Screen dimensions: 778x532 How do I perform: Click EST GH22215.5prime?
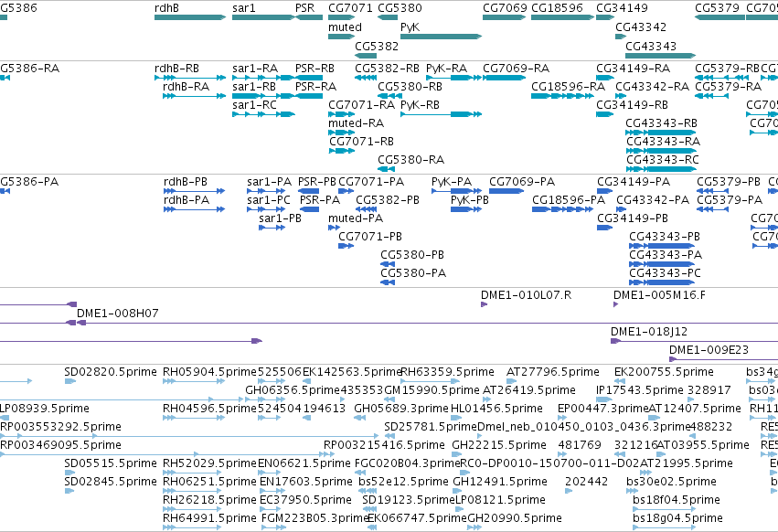pos(498,446)
